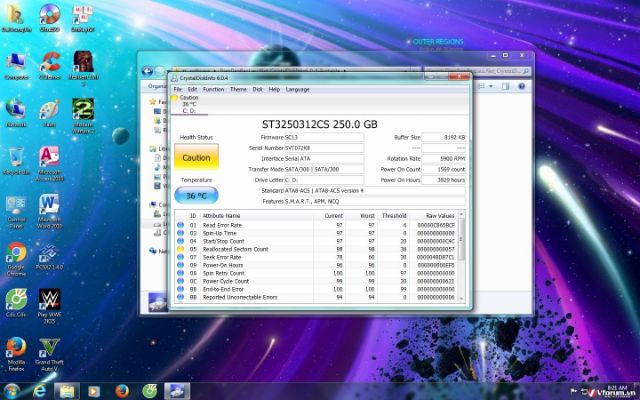
Task: Open the Google Chrome desktop shortcut
Action: (x=16, y=259)
